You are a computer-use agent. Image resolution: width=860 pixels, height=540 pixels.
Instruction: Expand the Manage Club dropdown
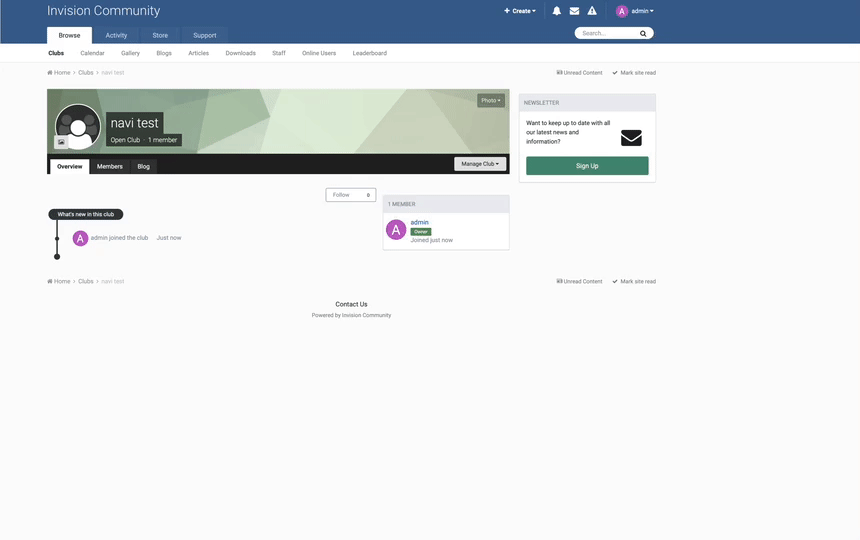(x=480, y=164)
